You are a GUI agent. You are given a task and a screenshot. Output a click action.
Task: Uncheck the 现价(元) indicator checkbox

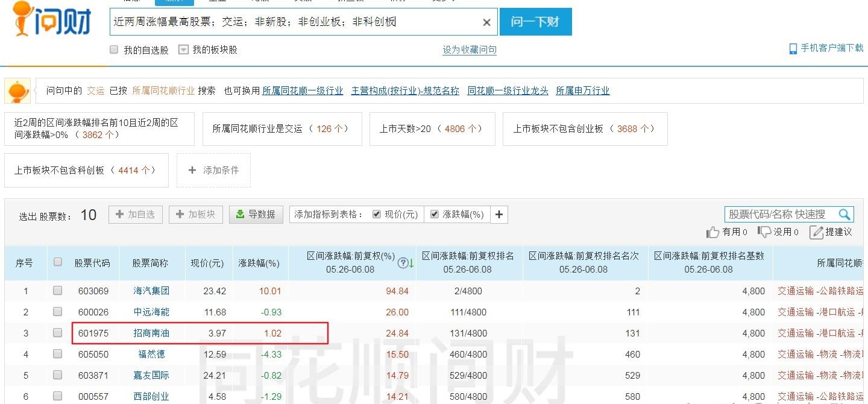click(377, 214)
